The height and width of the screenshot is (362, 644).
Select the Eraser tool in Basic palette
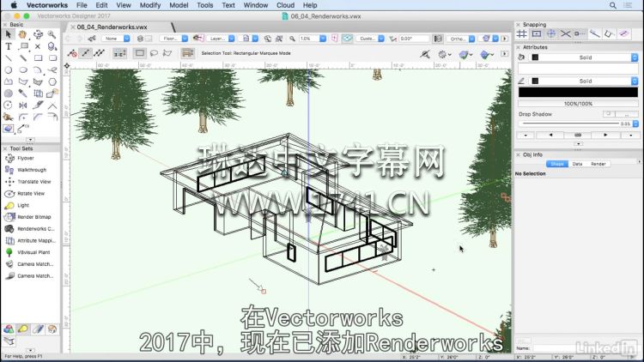click(x=9, y=129)
